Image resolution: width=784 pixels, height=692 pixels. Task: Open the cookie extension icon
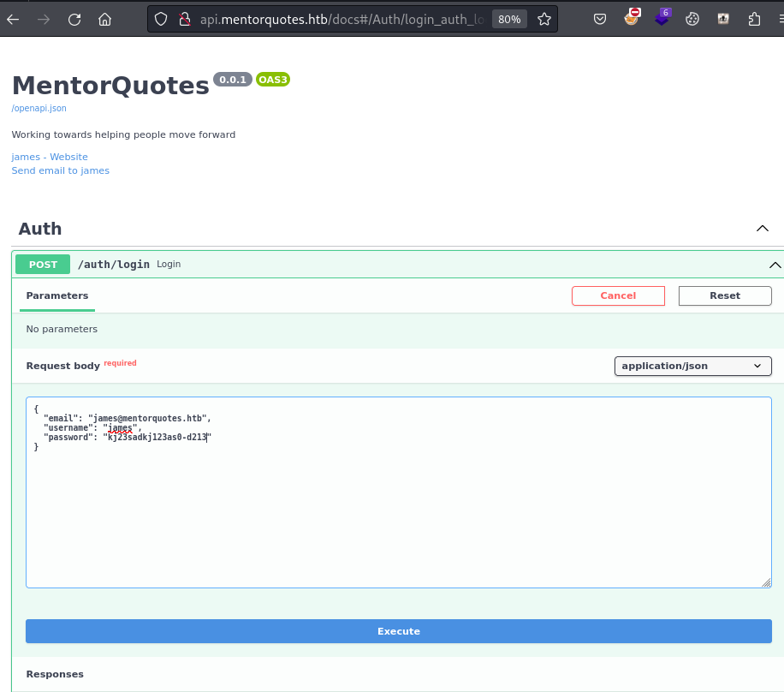(693, 19)
